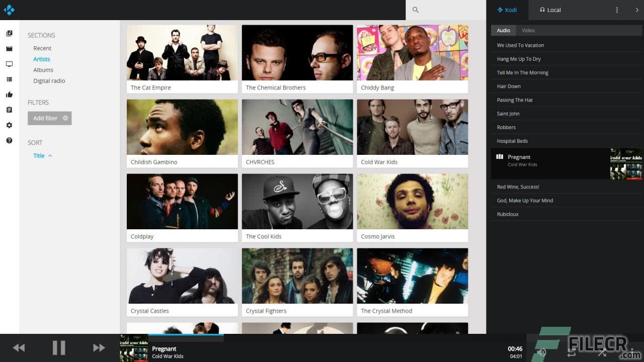Open the Childish Gambino artist card
Screen dimensions: 644x362
(182, 134)
